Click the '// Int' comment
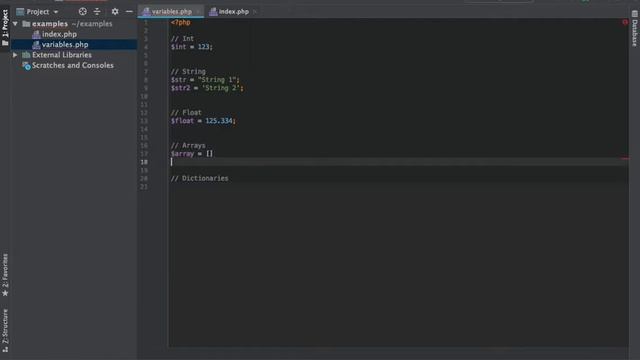This screenshot has height=360, width=640. [182, 39]
